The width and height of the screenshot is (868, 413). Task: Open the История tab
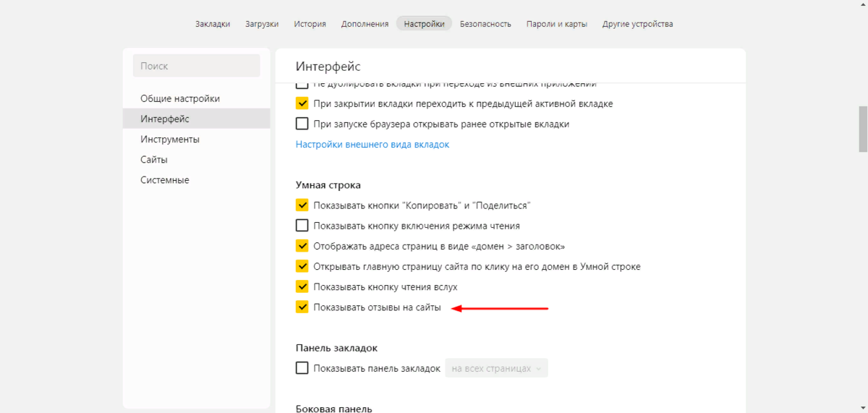[310, 24]
